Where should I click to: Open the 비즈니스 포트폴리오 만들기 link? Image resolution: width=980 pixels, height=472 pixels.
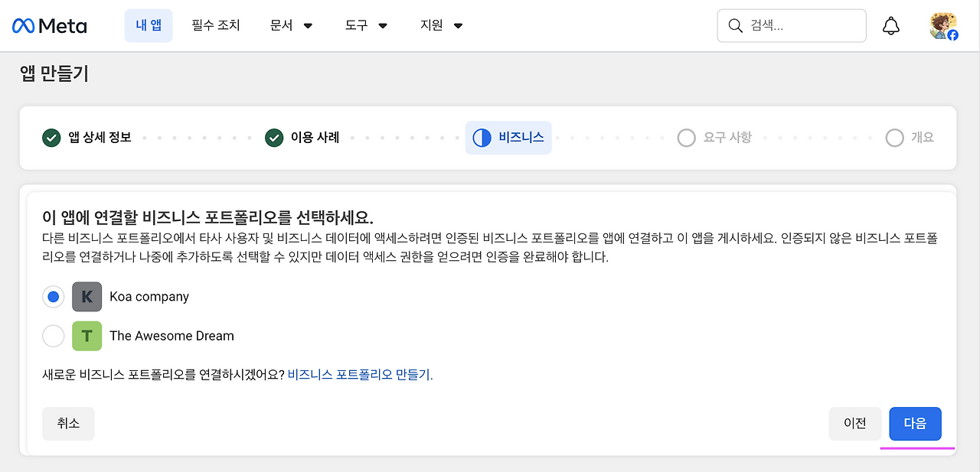point(358,375)
